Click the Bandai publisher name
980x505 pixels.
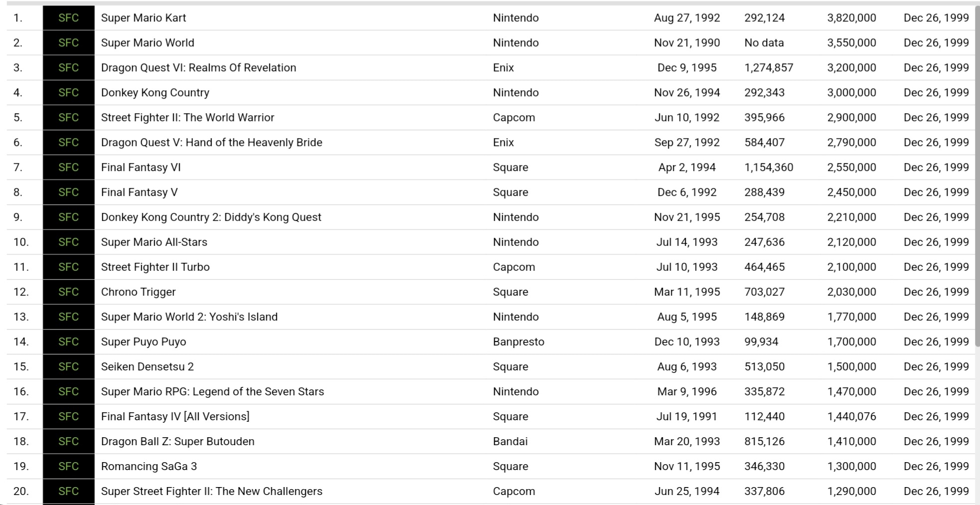point(510,442)
